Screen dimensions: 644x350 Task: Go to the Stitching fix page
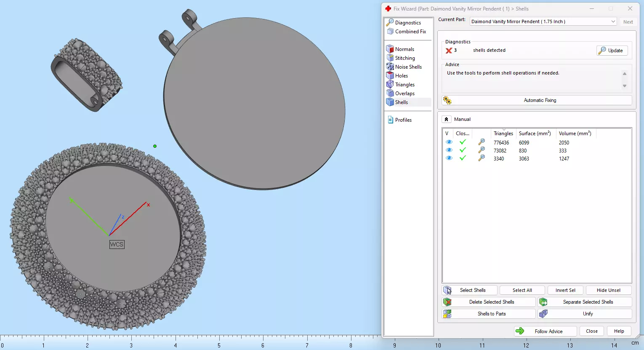[x=405, y=58]
